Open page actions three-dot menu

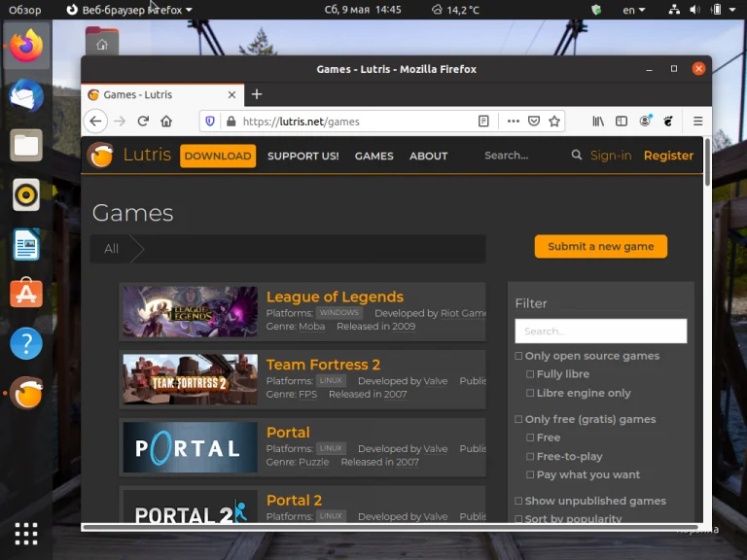tap(514, 122)
